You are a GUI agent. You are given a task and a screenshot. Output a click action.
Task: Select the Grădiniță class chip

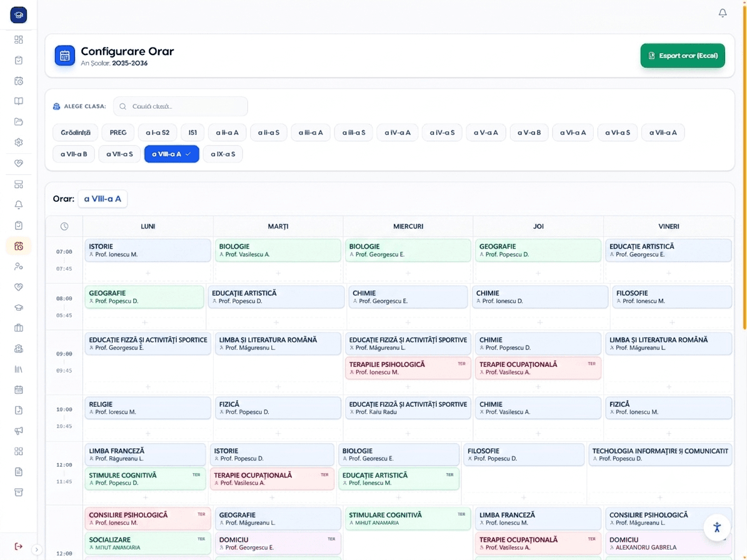click(x=75, y=132)
